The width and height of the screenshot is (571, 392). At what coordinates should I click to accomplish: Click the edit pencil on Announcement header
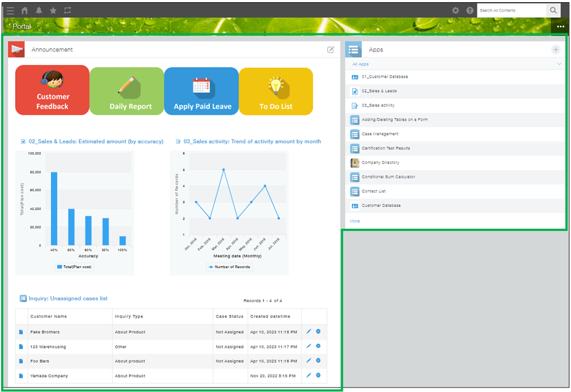(331, 49)
